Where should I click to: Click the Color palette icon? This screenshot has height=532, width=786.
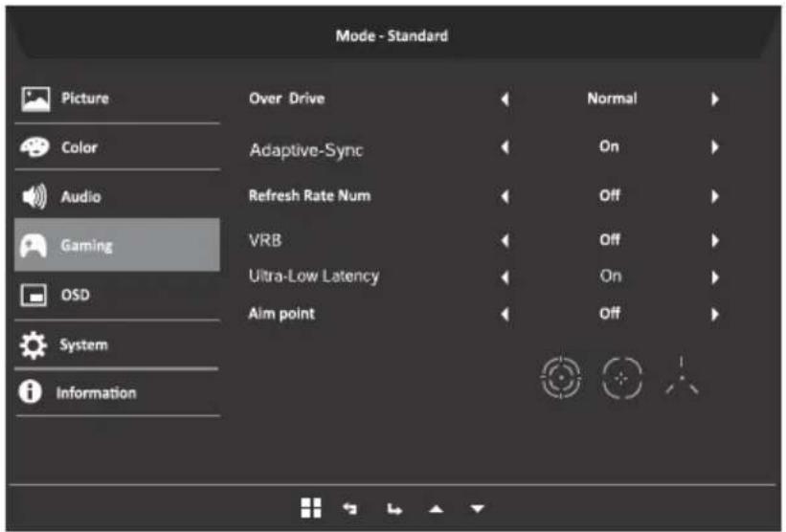(x=34, y=147)
